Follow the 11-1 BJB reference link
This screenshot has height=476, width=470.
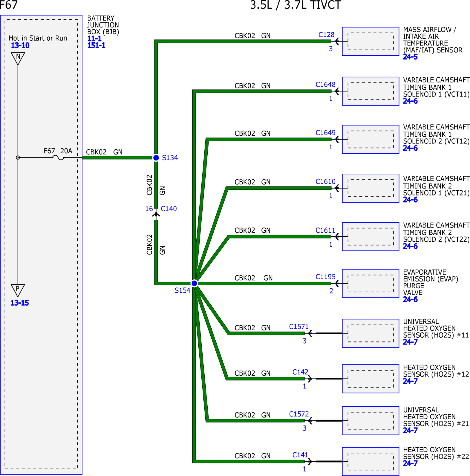pos(94,39)
